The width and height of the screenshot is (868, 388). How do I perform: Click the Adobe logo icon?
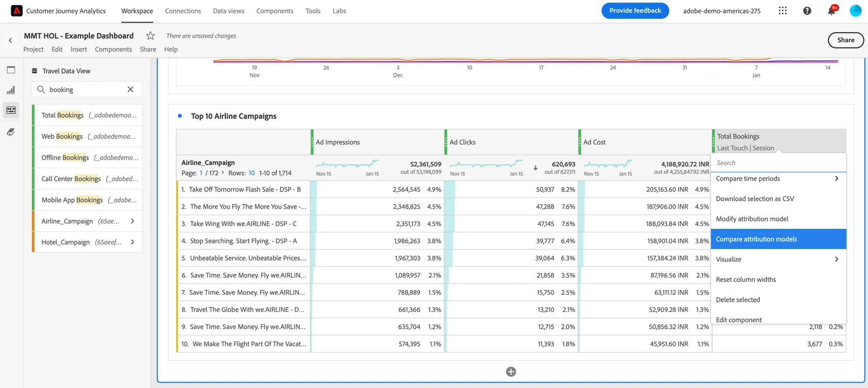(x=17, y=11)
